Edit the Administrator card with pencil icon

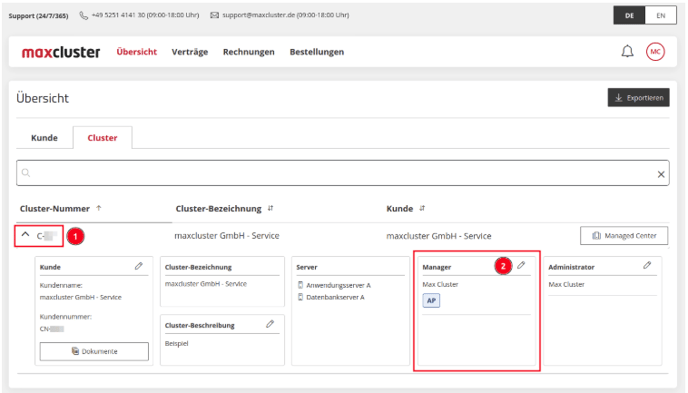pyautogui.click(x=647, y=265)
